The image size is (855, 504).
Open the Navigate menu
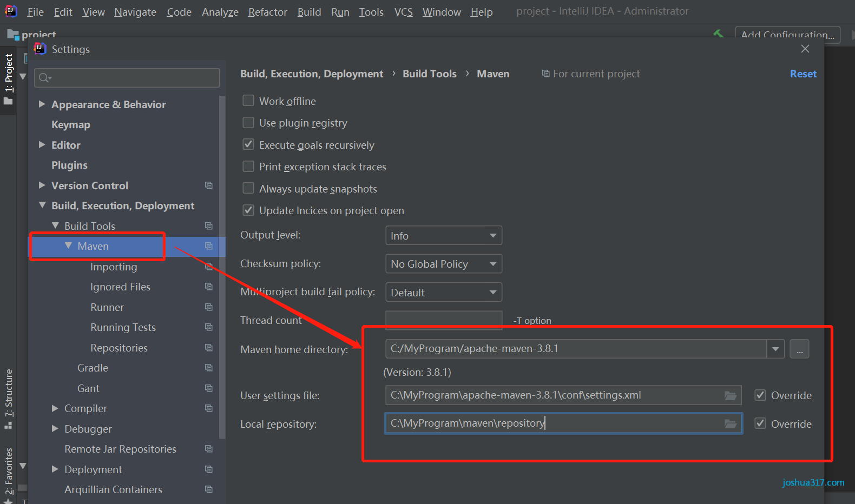click(x=135, y=12)
